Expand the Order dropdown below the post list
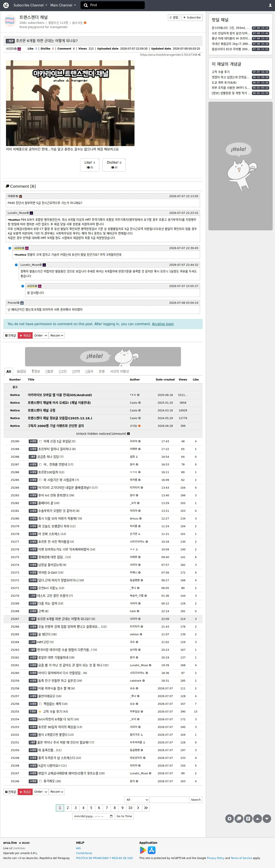Viewport: 275px width, 868px height. (40, 792)
